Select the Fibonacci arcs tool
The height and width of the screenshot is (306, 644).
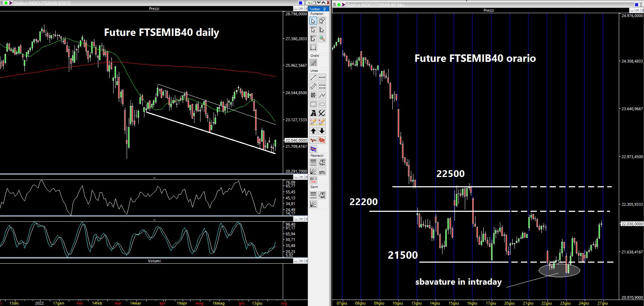(322, 171)
